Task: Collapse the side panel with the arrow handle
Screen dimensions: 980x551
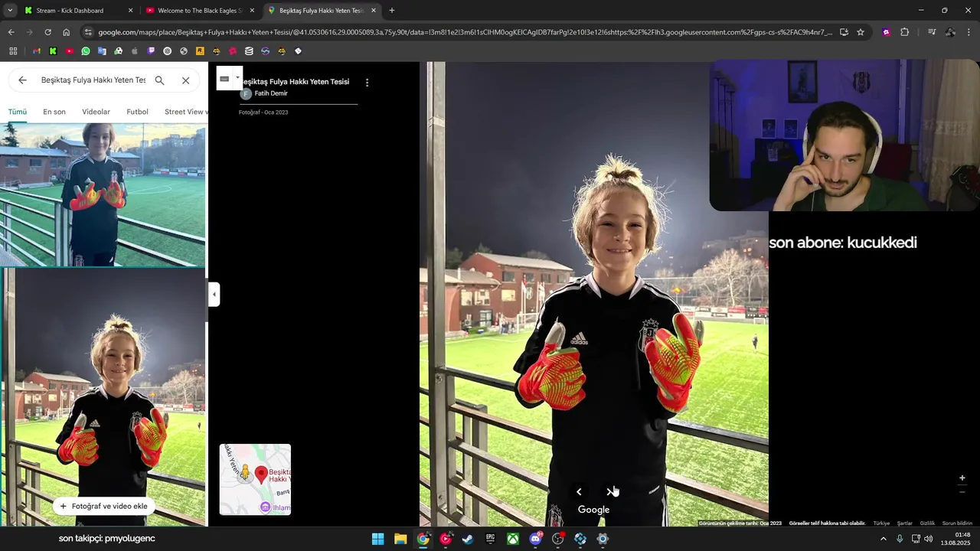Action: [214, 295]
